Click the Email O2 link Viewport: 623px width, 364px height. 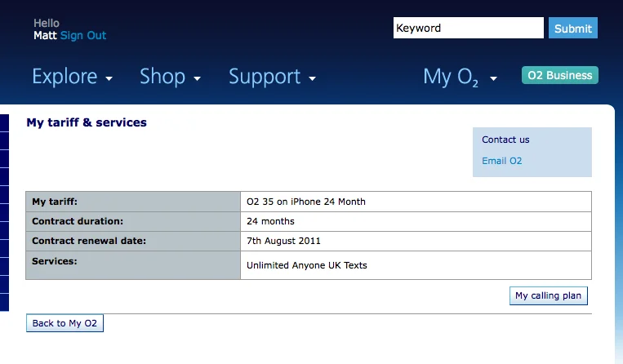(x=502, y=161)
